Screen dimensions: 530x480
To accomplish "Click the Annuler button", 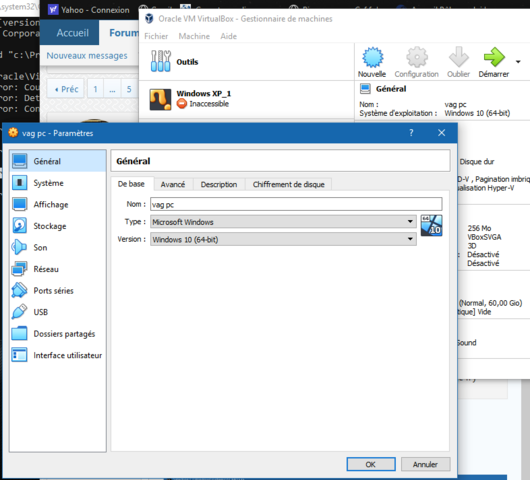I will pos(425,464).
